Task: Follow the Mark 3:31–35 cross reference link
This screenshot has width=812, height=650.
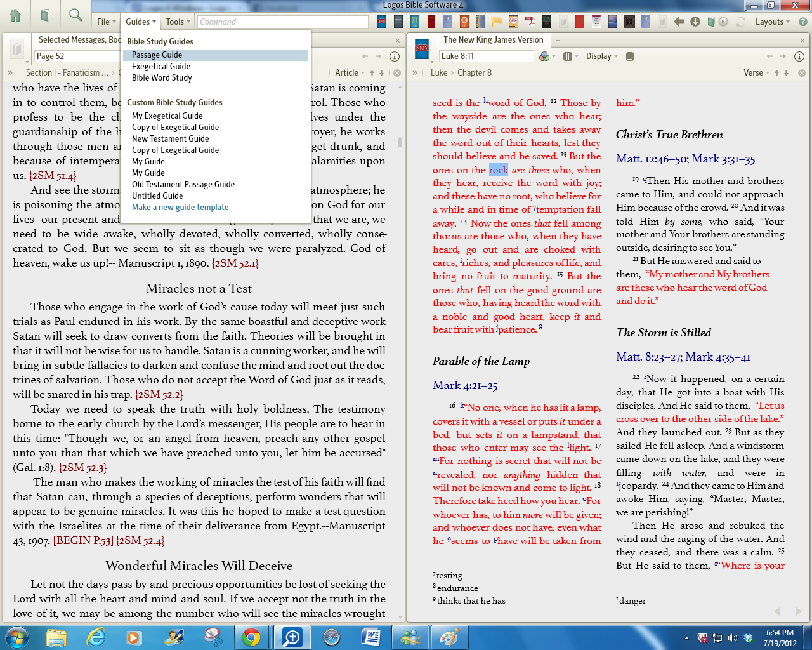Action: (723, 159)
